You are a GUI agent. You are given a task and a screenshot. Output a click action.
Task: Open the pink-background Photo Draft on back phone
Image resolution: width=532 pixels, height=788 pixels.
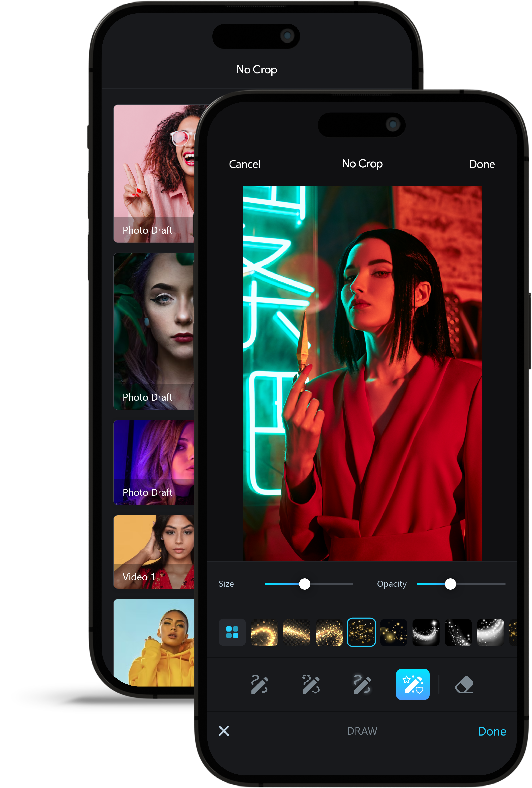(154, 174)
